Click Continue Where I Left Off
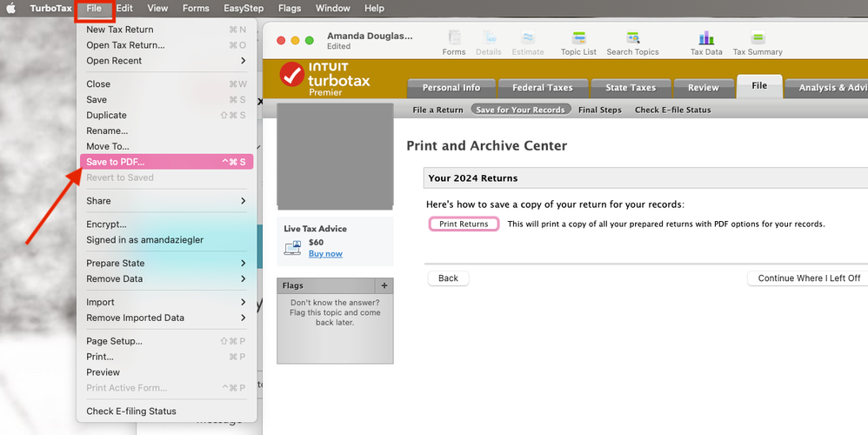Image resolution: width=868 pixels, height=435 pixels. [809, 278]
